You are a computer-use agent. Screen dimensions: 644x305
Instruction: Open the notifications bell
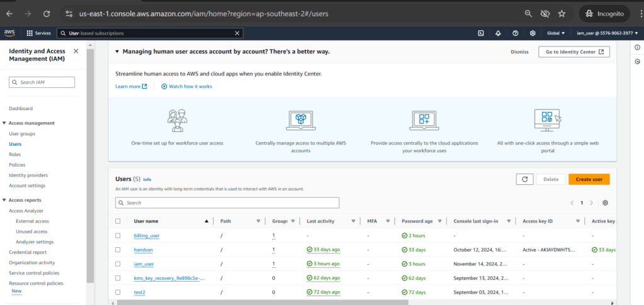tap(498, 33)
